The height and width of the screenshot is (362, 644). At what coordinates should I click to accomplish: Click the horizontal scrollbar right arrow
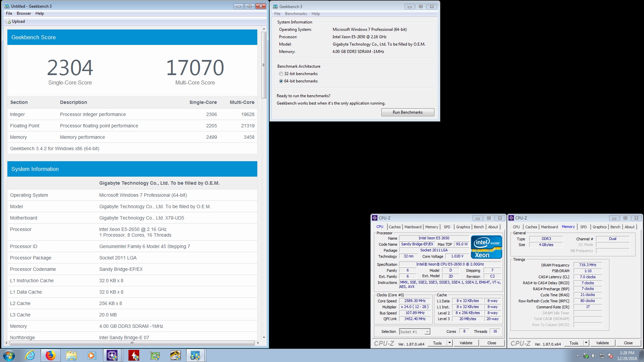258,343
